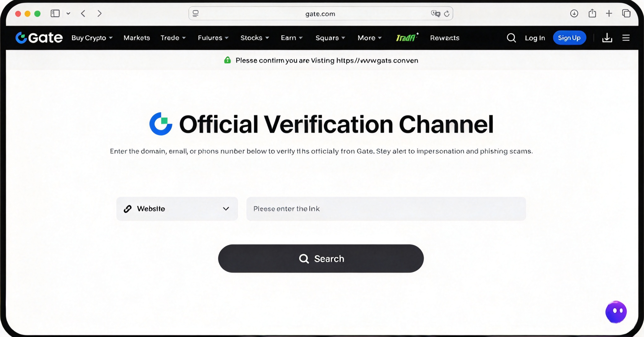Click the dark Search button
Screen dimensions: 644x337
coord(321,259)
